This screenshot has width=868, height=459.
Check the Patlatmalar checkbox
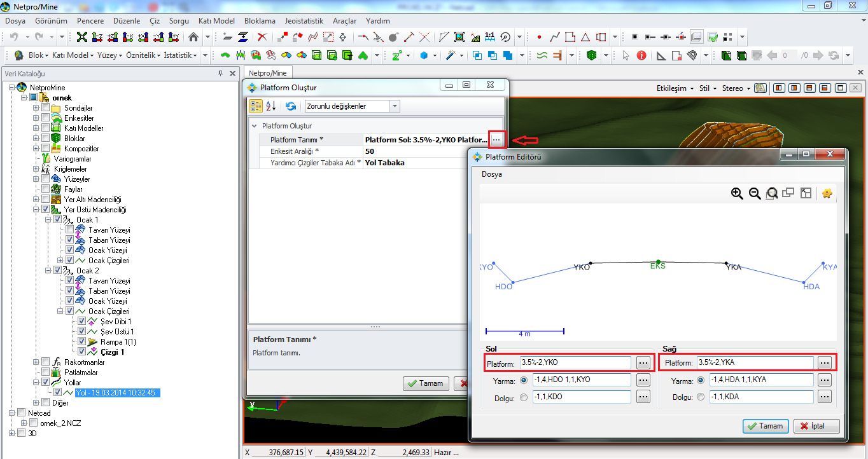coord(45,373)
